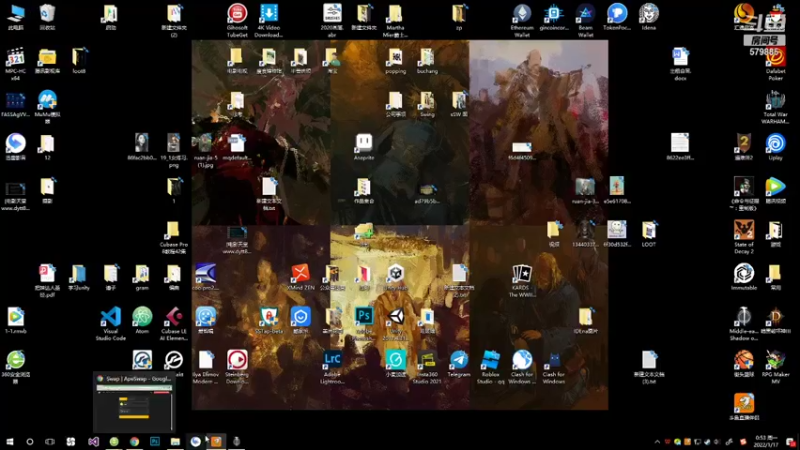Select the ruan-jia-5 (1).jpg image file
800x450 pixels.
(x=205, y=151)
